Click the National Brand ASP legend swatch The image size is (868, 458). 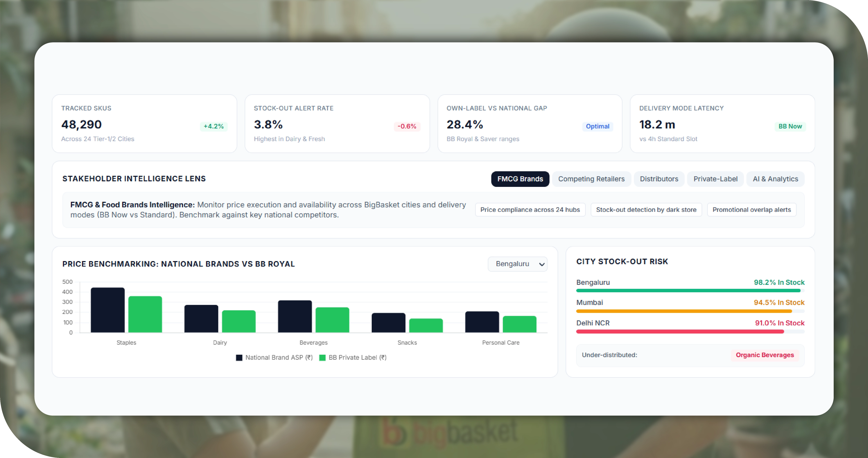coord(239,358)
